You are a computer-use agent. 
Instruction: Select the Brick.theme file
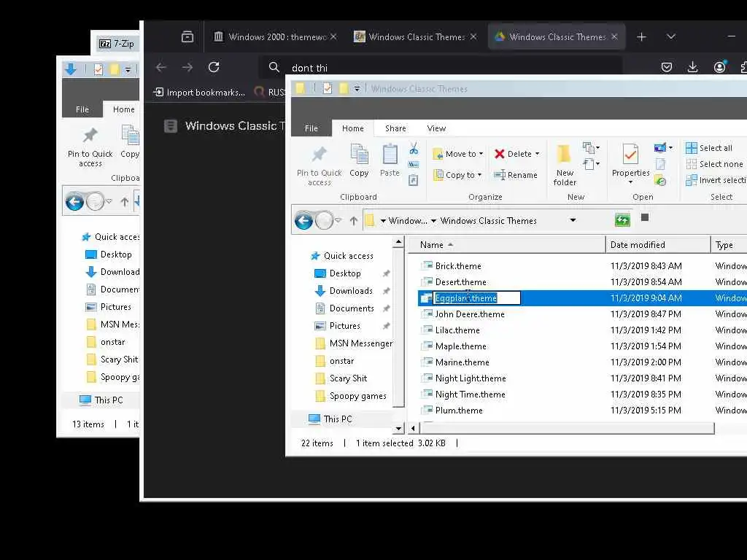458,265
